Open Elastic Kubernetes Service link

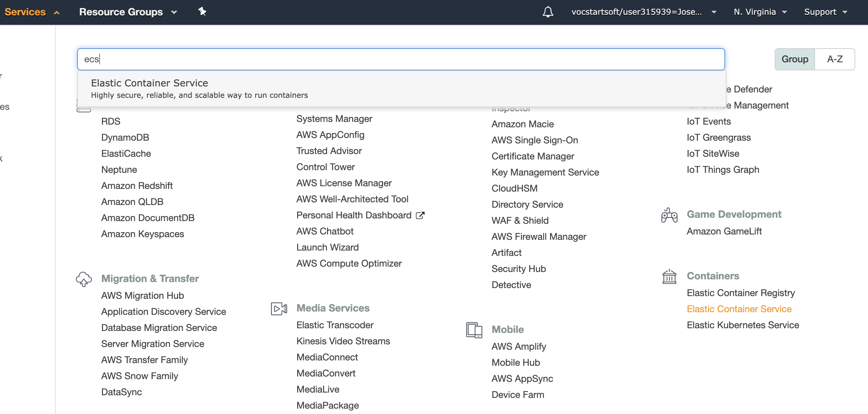[x=743, y=325]
